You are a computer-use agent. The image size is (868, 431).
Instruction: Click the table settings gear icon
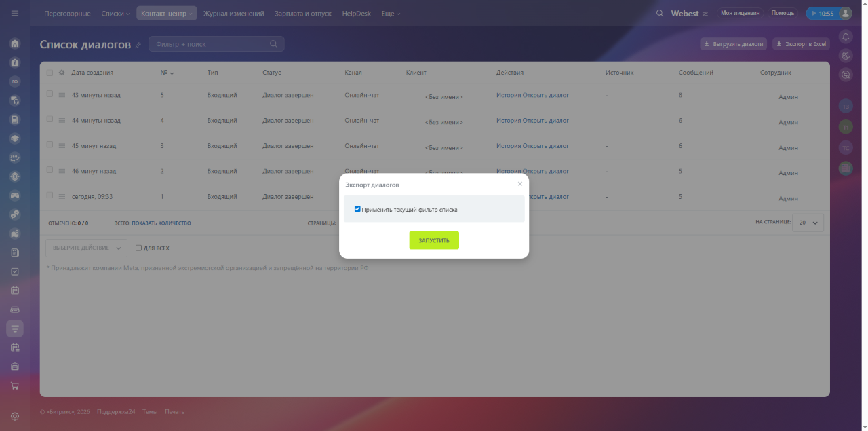click(x=62, y=73)
